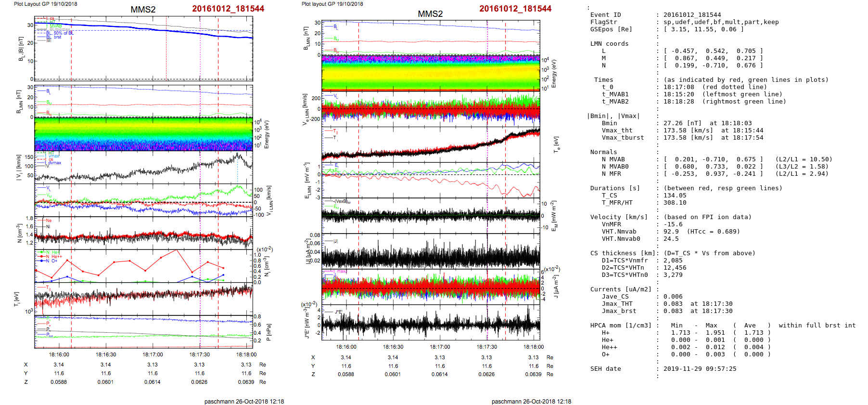The image size is (868, 405).
Task: Click the Plot Layout GP label at top left
Action: pyautogui.click(x=45, y=4)
